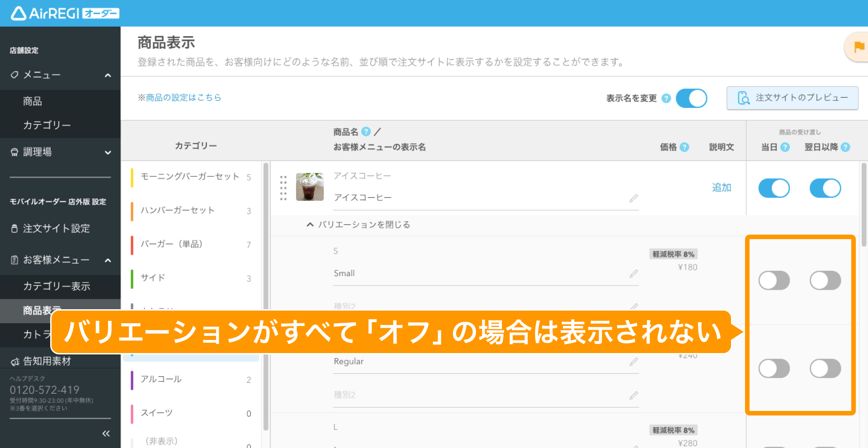Click the AirREGI logo icon
868x448 pixels.
19,14
